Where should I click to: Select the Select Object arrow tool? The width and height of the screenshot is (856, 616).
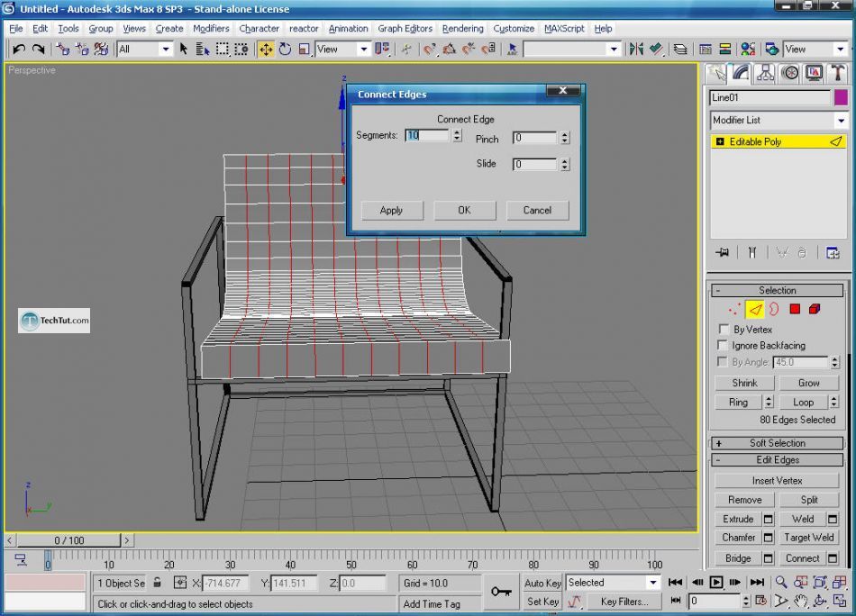(x=184, y=50)
